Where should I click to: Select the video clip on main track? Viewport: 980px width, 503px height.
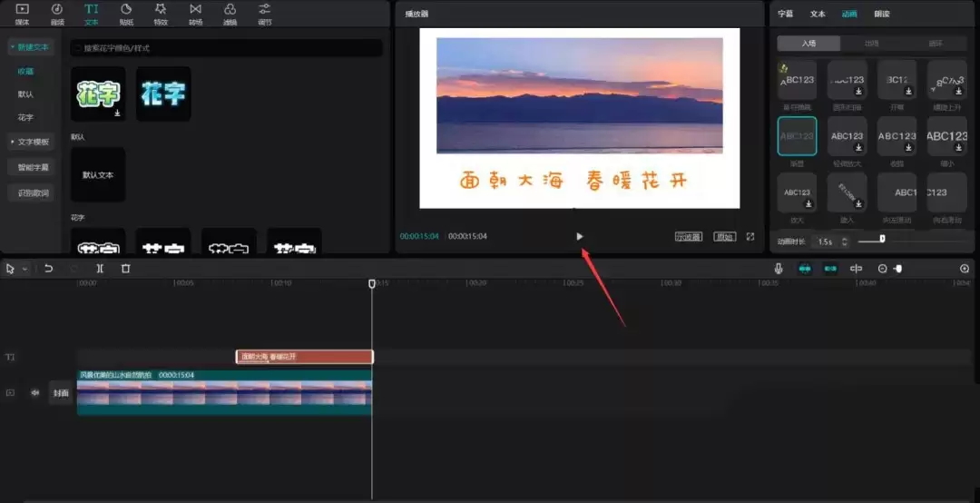(x=224, y=392)
